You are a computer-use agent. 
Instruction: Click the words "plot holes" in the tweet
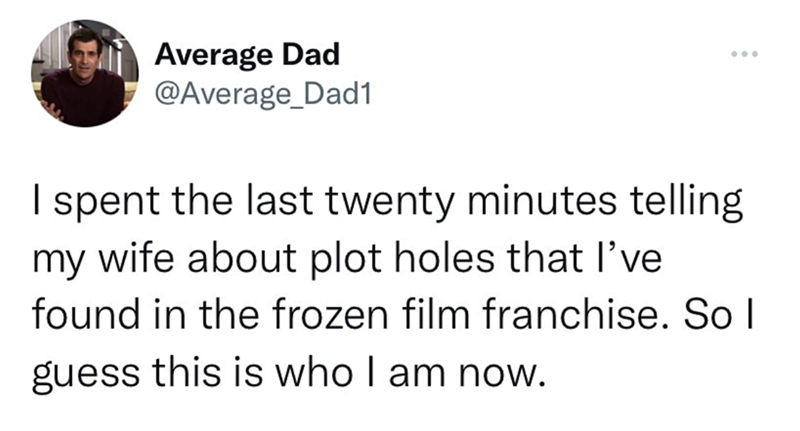(414, 263)
